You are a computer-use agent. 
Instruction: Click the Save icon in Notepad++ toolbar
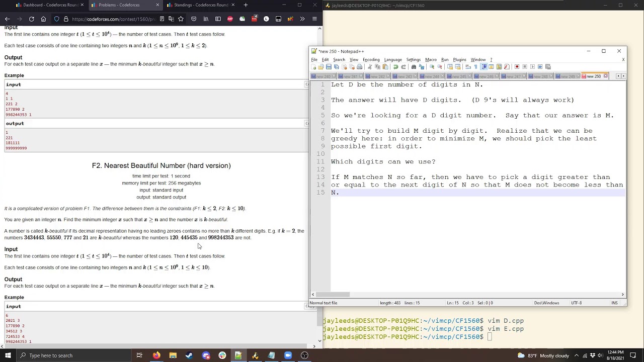(x=329, y=67)
